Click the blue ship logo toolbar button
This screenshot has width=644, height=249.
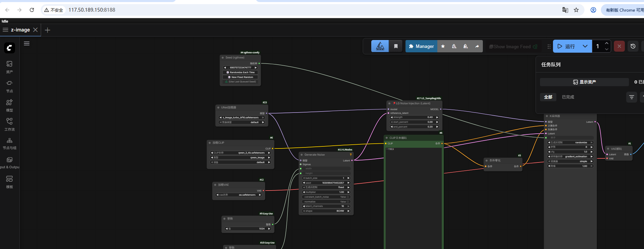coord(380,46)
